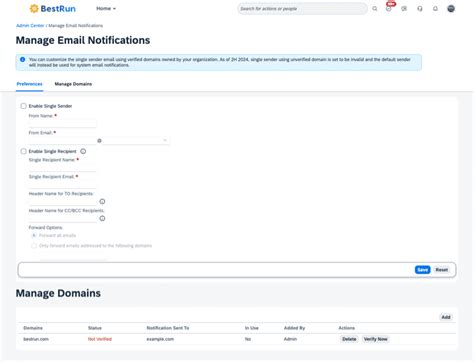Viewport: 474px width, 362px height.
Task: Click the Save button
Action: pyautogui.click(x=423, y=270)
